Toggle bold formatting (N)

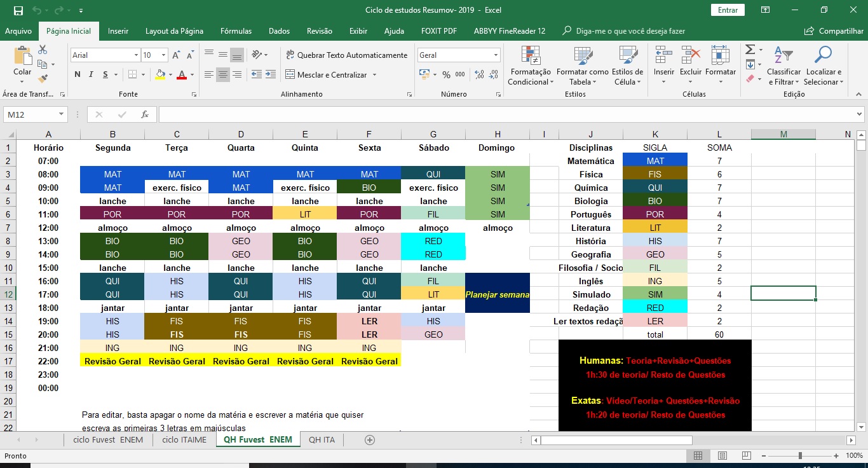click(77, 75)
